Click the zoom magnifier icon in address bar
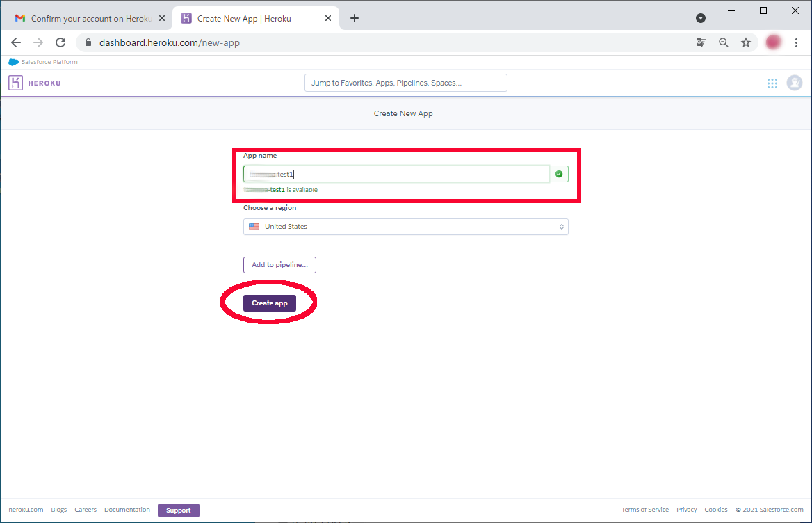 click(724, 42)
